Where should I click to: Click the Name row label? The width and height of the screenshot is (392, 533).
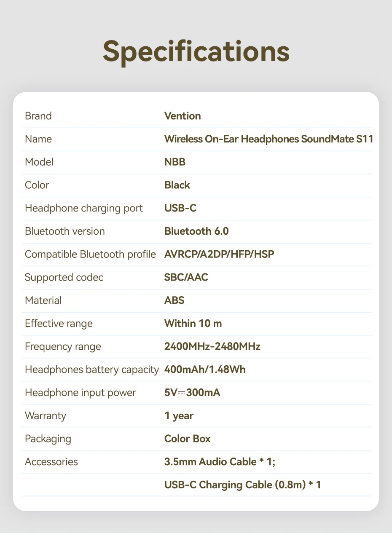[x=38, y=139]
